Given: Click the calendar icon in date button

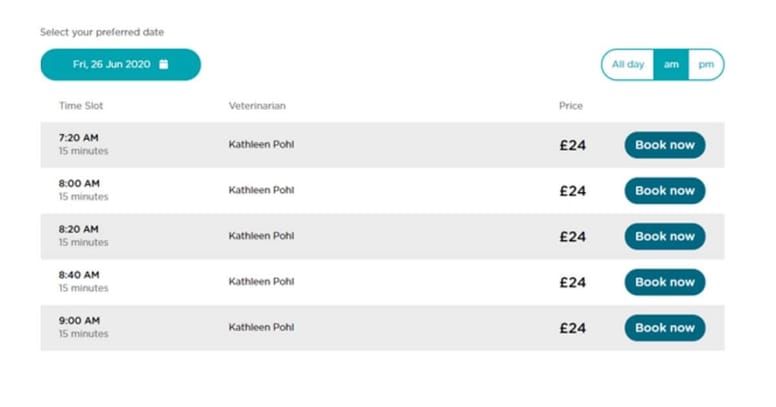Looking at the screenshot, I should [x=164, y=64].
